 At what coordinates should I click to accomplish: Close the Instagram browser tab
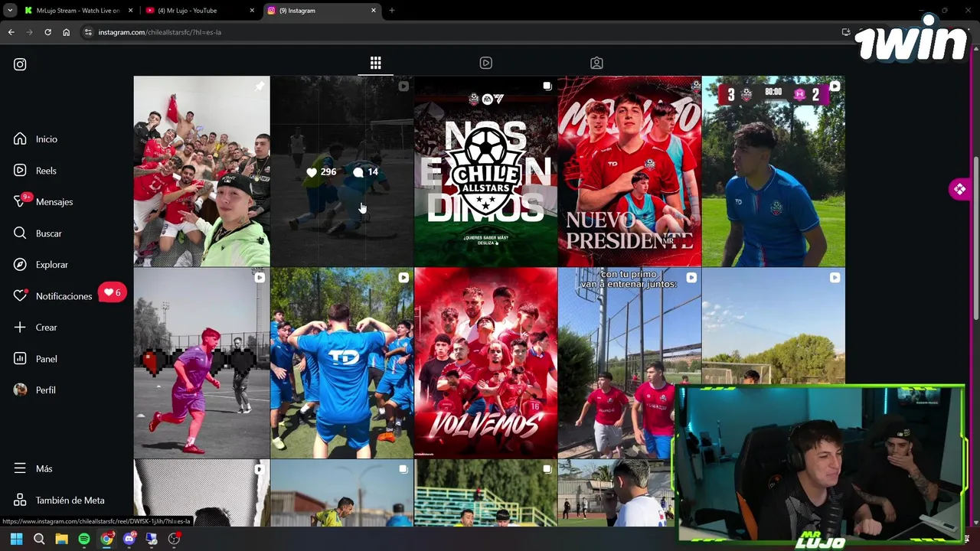pyautogui.click(x=374, y=11)
